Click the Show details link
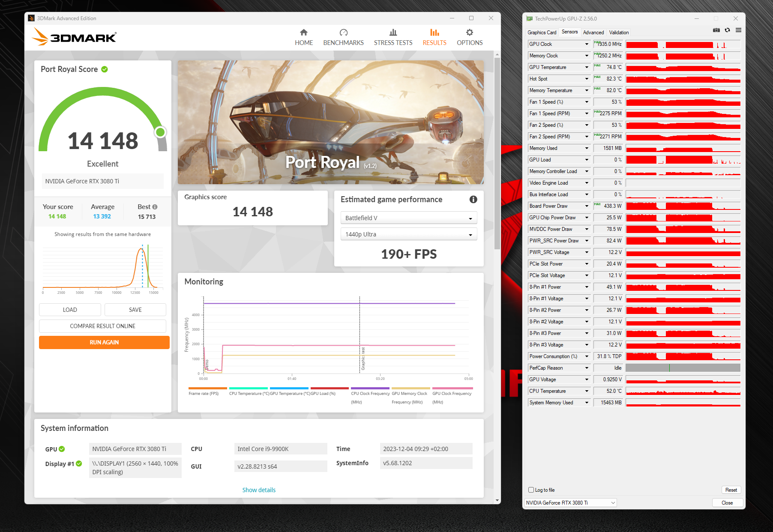Screen dimensions: 773x532 pos(259,490)
